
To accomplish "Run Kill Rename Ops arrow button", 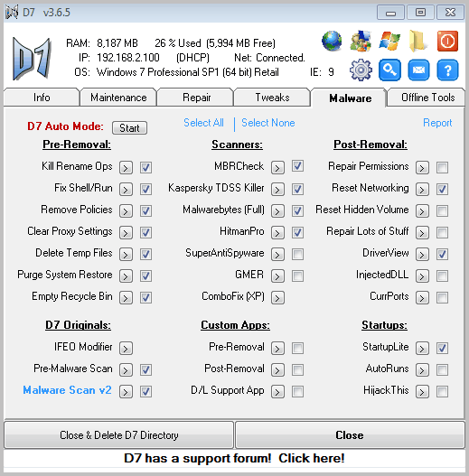I will tap(126, 167).
